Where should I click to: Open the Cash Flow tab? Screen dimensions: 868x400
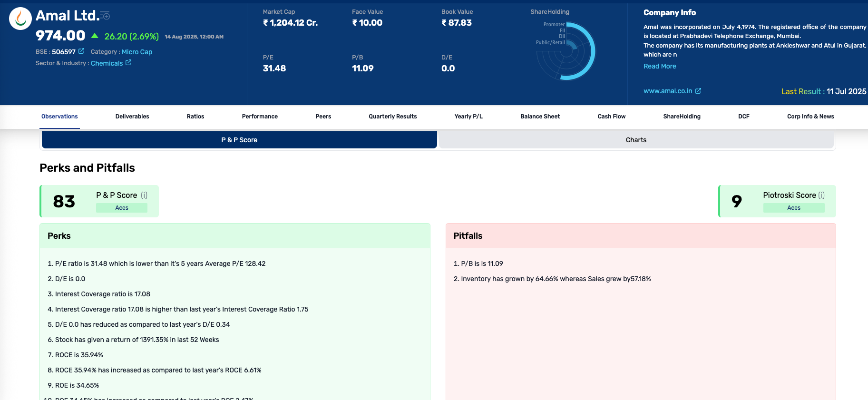pyautogui.click(x=612, y=117)
